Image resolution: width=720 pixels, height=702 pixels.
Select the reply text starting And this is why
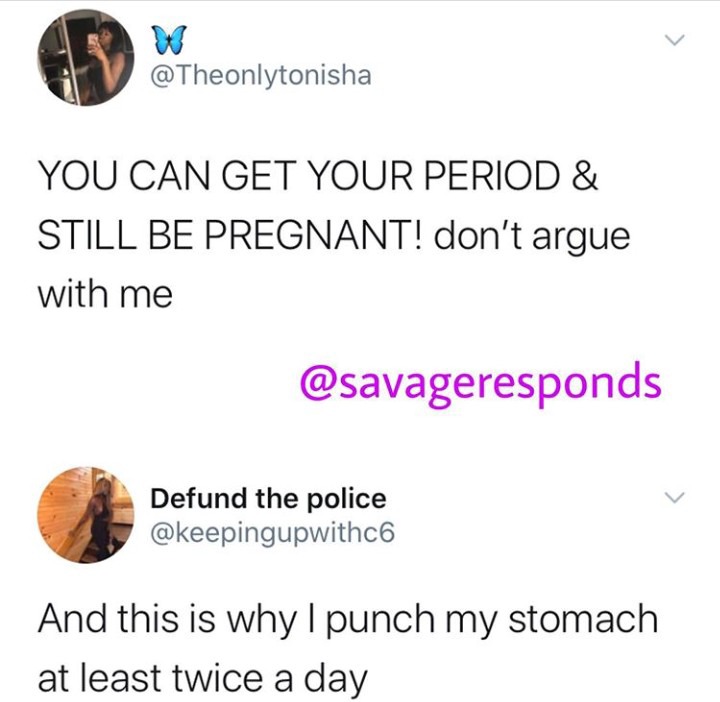coord(348,648)
